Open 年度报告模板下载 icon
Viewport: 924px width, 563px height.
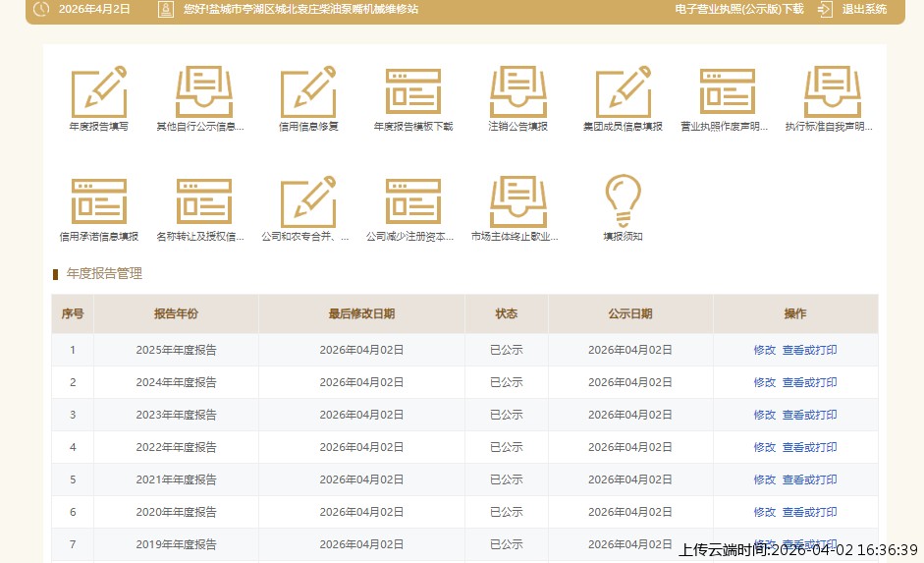(x=413, y=92)
